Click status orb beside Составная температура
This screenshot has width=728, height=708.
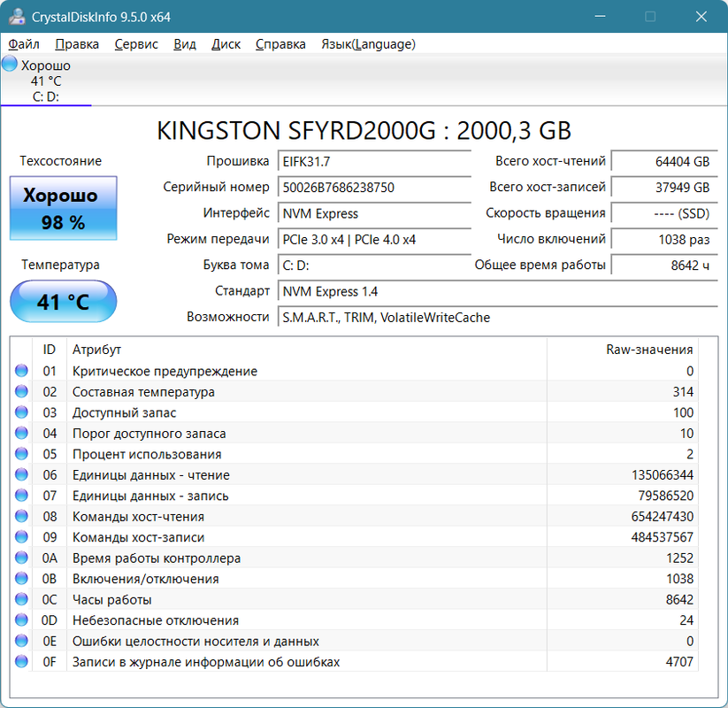tap(21, 392)
